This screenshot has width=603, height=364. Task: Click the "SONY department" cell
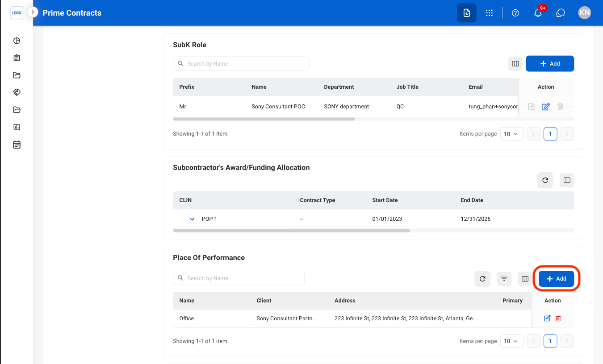point(347,107)
